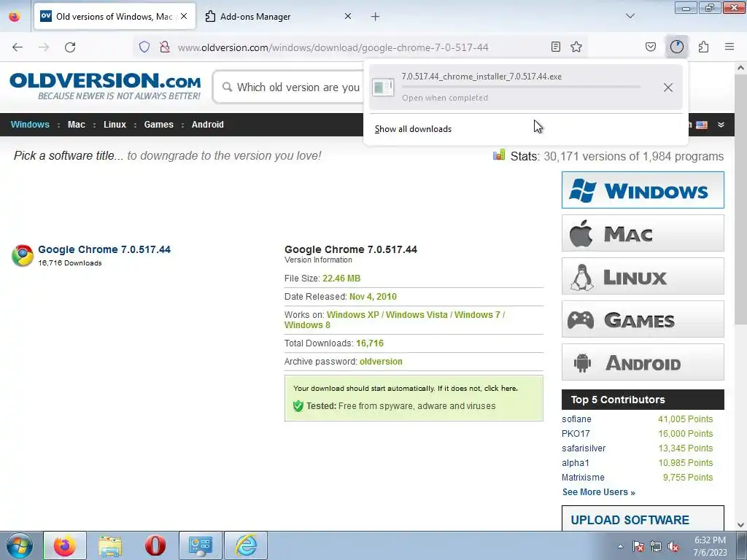Click the Google Chrome logo icon
Screen dimensions: 747x560
pos(23,255)
